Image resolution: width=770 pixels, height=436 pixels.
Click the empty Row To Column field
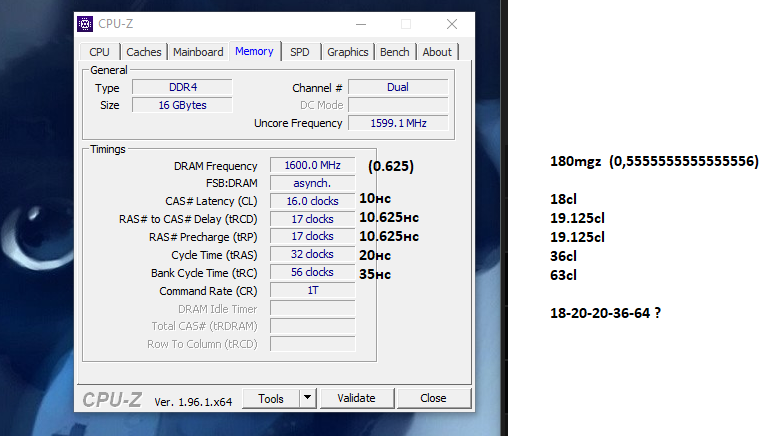click(x=312, y=344)
